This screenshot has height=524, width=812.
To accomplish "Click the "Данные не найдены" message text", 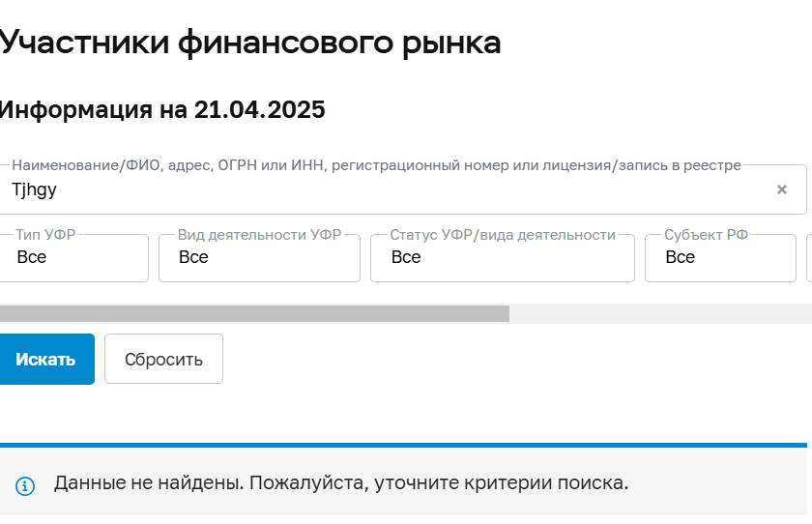I will coord(341,482).
